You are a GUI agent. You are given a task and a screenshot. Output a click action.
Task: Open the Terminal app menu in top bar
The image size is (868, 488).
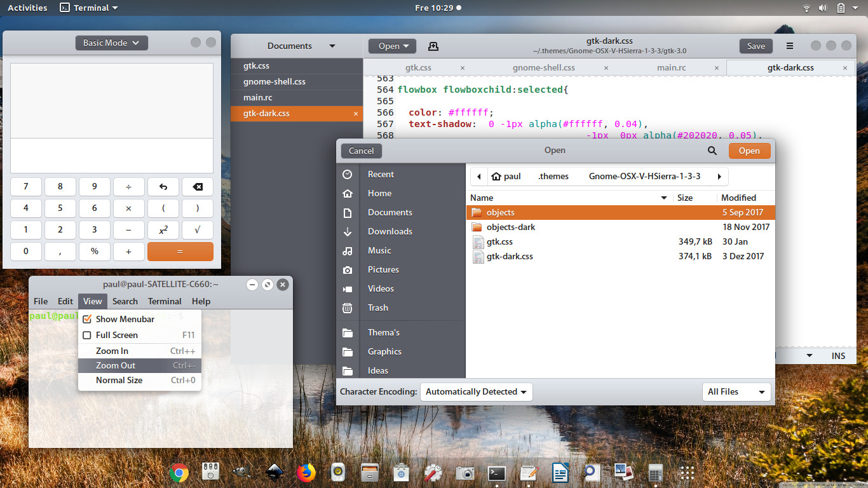pyautogui.click(x=89, y=8)
